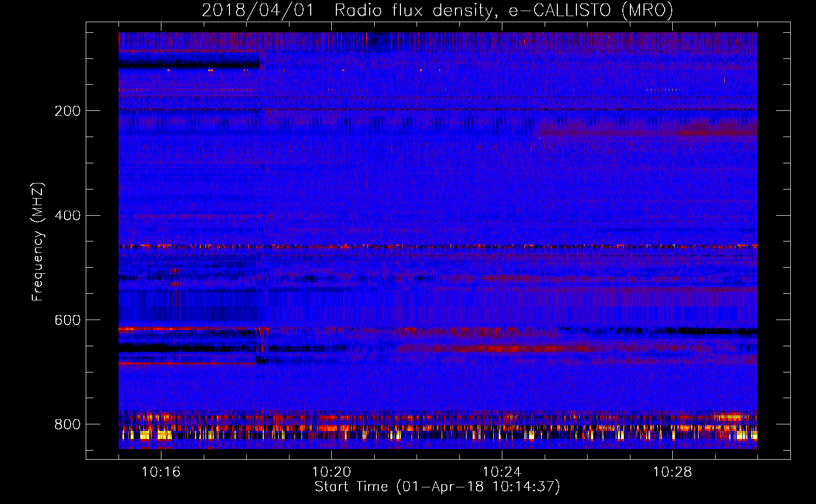Image resolution: width=816 pixels, height=504 pixels.
Task: Click the "10:16" time tick label
Action: (161, 472)
